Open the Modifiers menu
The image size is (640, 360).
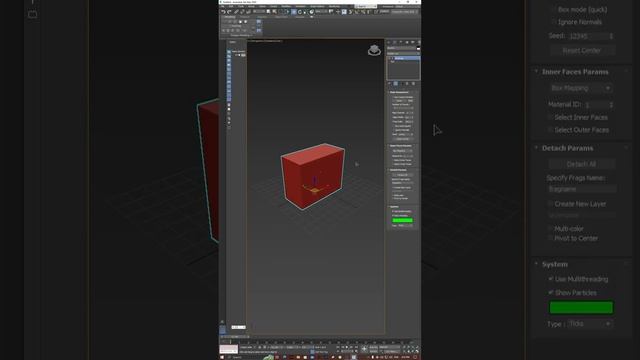tap(286, 6)
